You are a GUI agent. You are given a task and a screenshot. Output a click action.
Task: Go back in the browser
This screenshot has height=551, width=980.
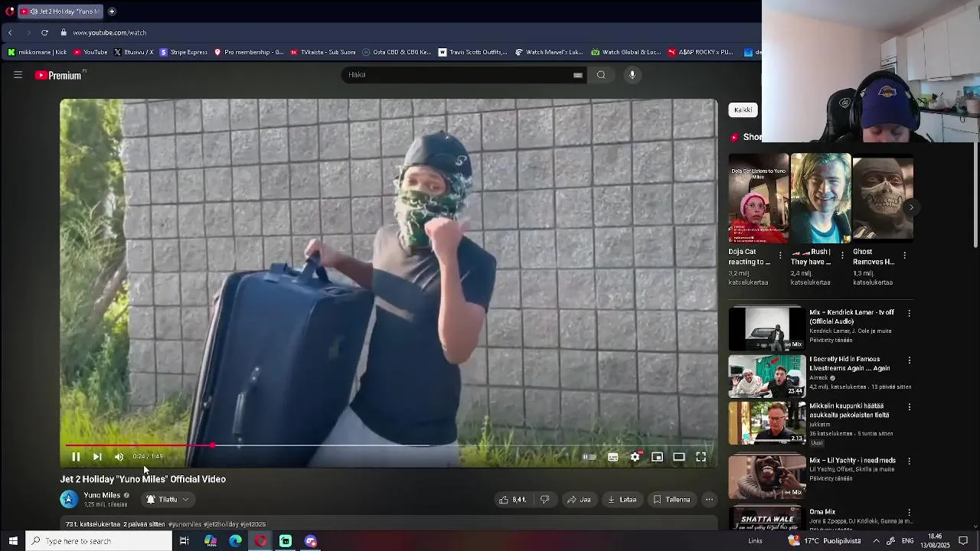pos(10,33)
